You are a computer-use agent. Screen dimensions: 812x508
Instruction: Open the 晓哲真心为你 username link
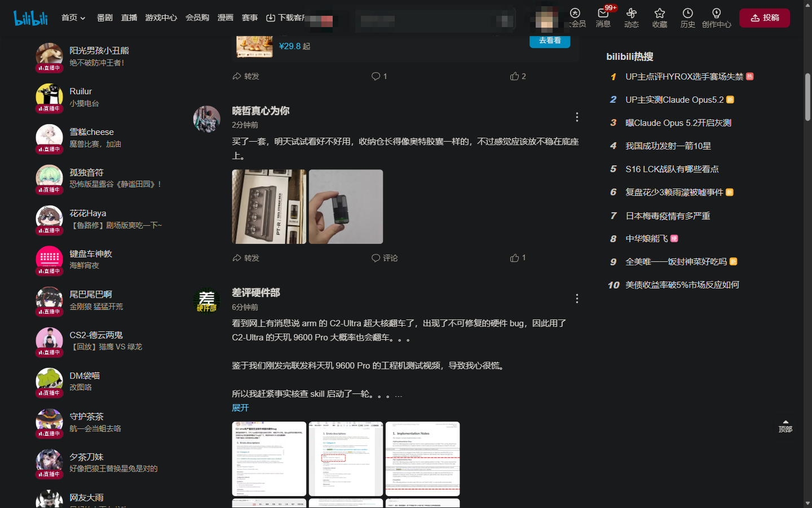[261, 111]
